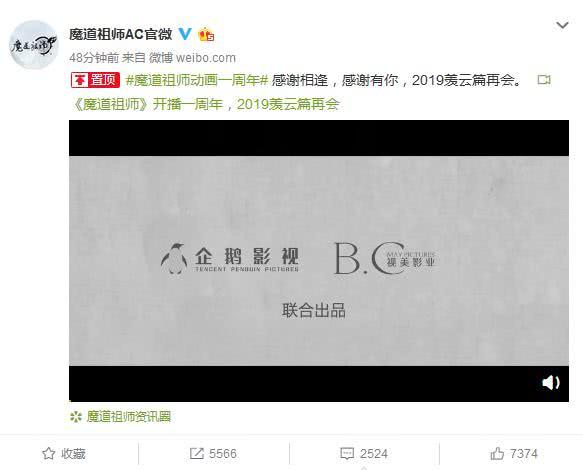
Task: Click the red 置顶 pinned tag
Action: 95,80
